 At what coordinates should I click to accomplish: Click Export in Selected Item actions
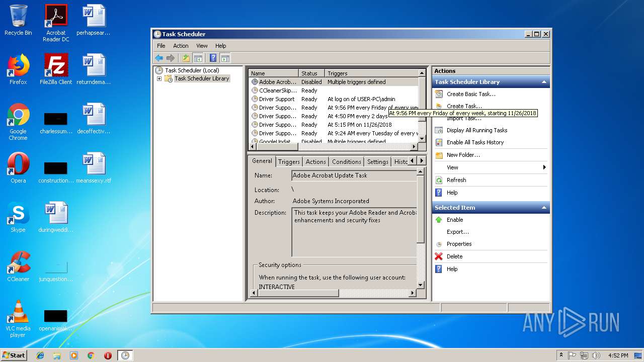point(457,232)
